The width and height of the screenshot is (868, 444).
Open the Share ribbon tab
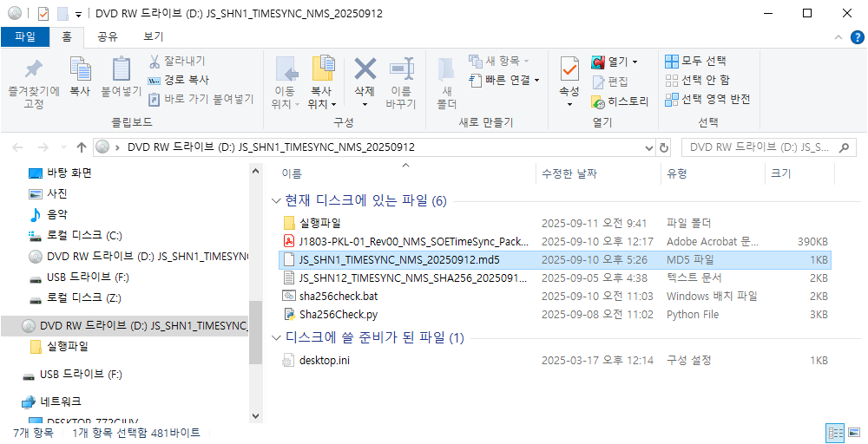tap(108, 36)
